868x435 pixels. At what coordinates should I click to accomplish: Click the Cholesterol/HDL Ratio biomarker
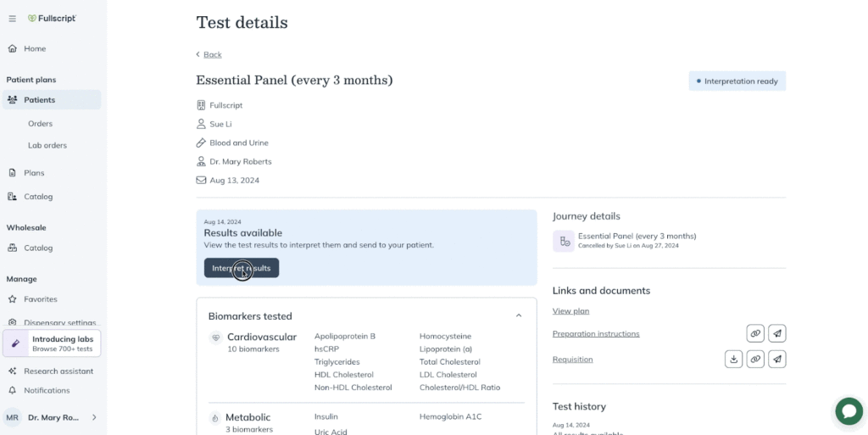[x=460, y=388]
